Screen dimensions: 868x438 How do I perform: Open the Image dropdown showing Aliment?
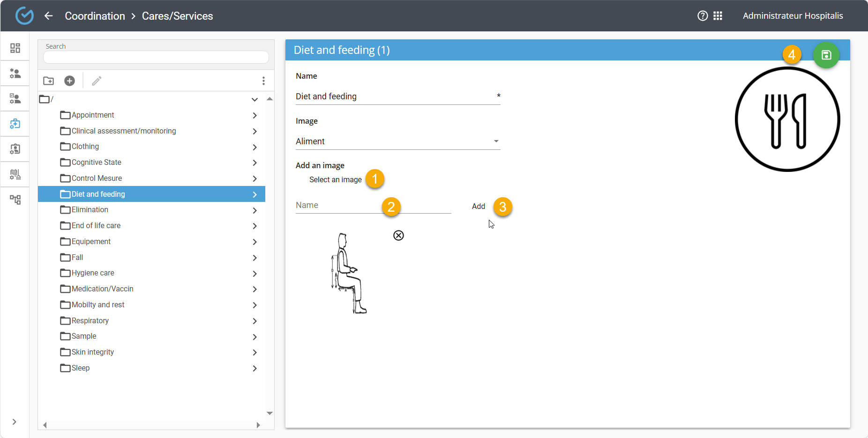click(x=397, y=141)
